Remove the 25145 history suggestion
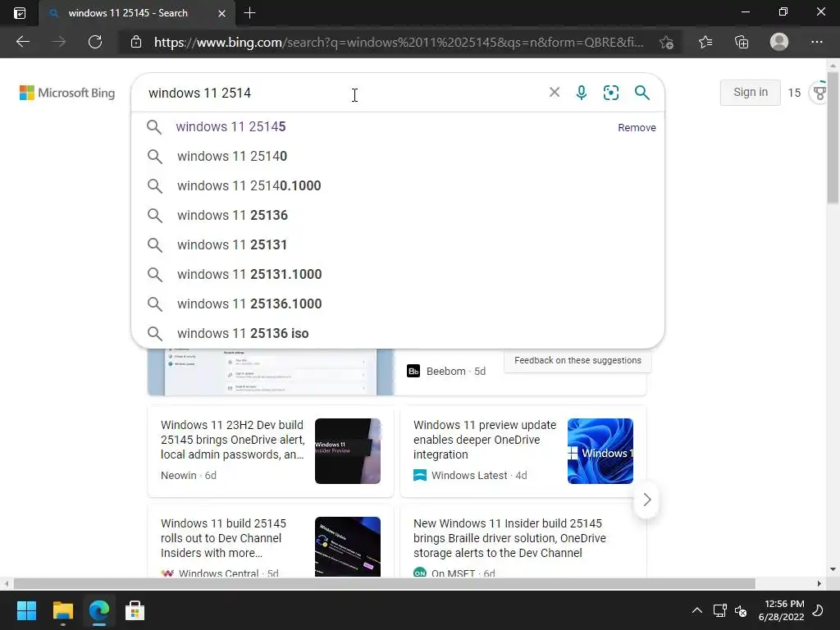Image resolution: width=840 pixels, height=630 pixels. (x=637, y=127)
